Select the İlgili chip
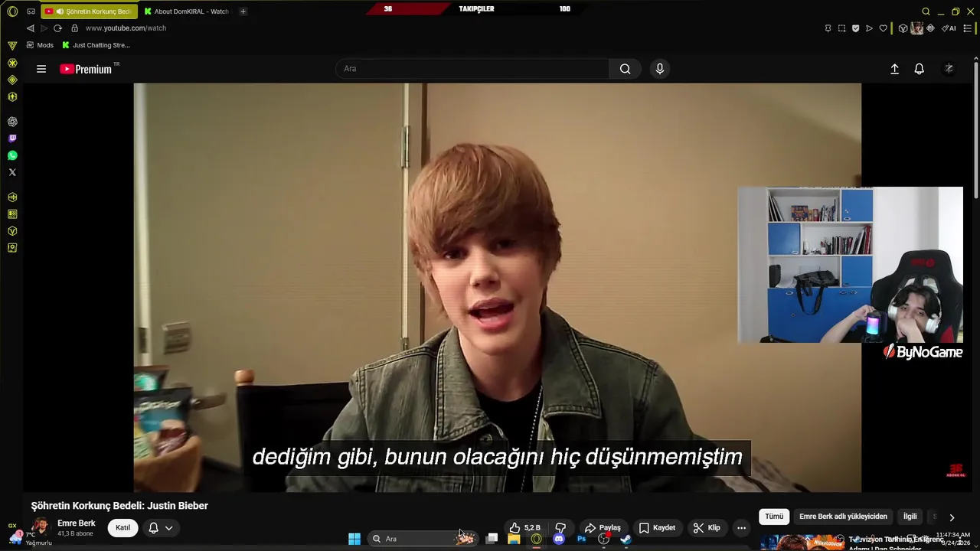The image size is (980, 551). [910, 517]
